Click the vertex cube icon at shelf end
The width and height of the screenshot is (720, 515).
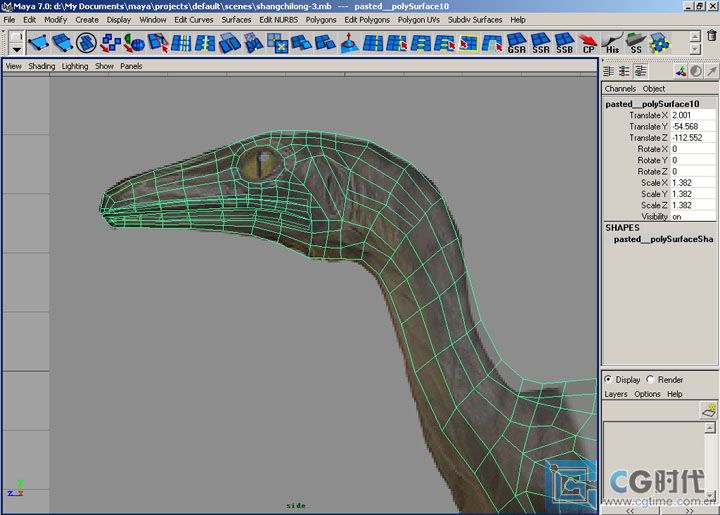pyautogui.click(x=660, y=44)
